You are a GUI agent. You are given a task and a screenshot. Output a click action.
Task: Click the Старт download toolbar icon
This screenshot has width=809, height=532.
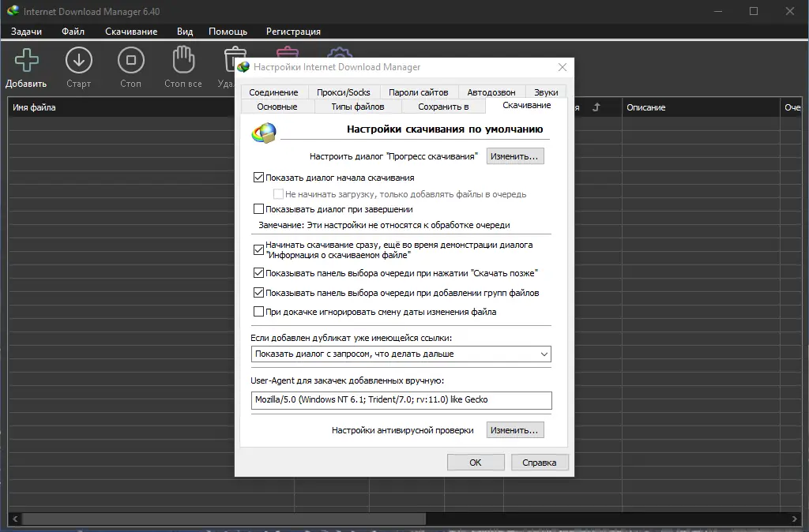point(79,60)
